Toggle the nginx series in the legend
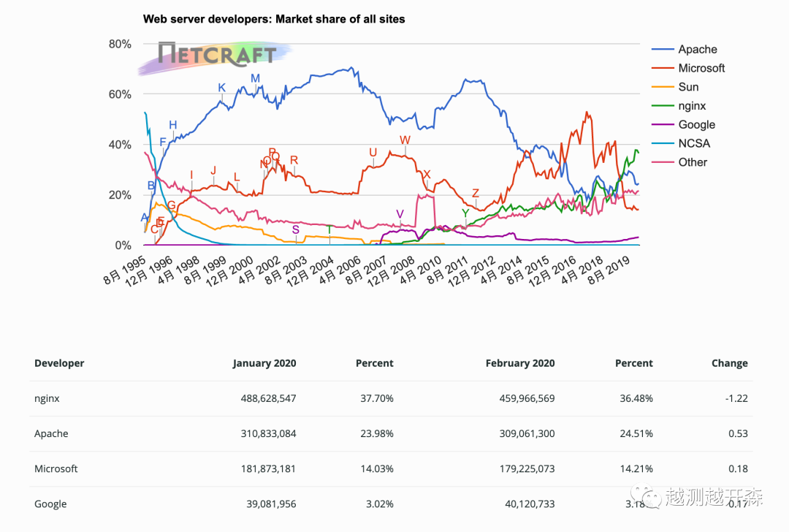Image resolution: width=789 pixels, height=532 pixels. coord(692,106)
